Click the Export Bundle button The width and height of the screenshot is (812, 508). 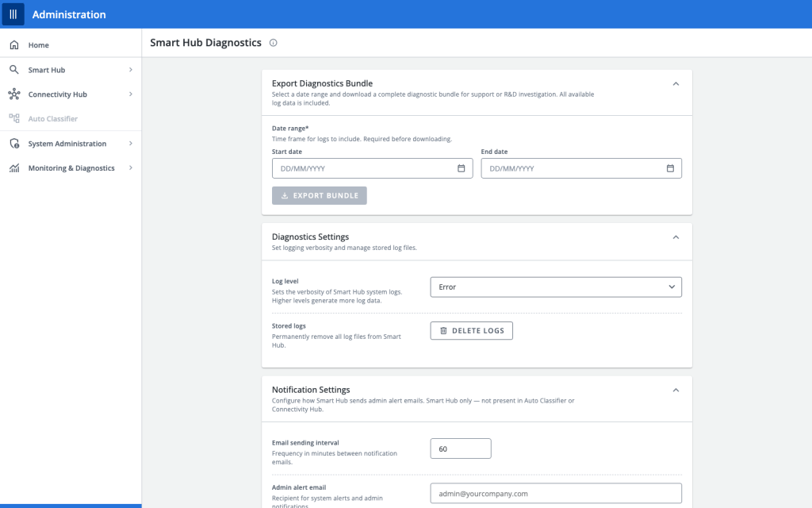click(x=319, y=195)
